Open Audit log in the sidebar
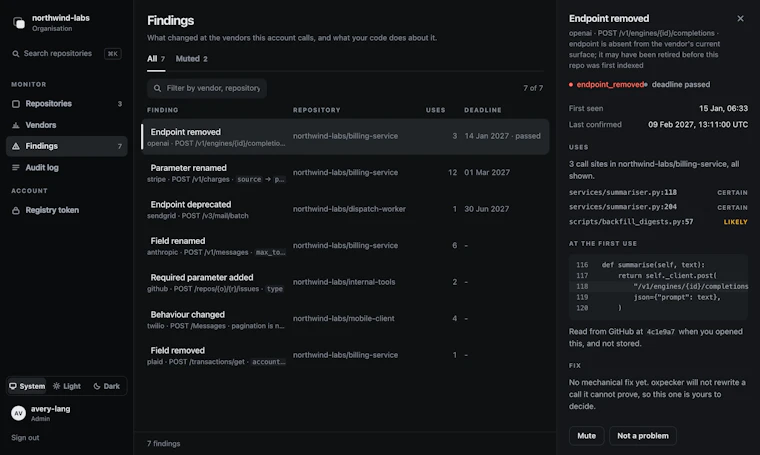The image size is (760, 455). pos(66,168)
